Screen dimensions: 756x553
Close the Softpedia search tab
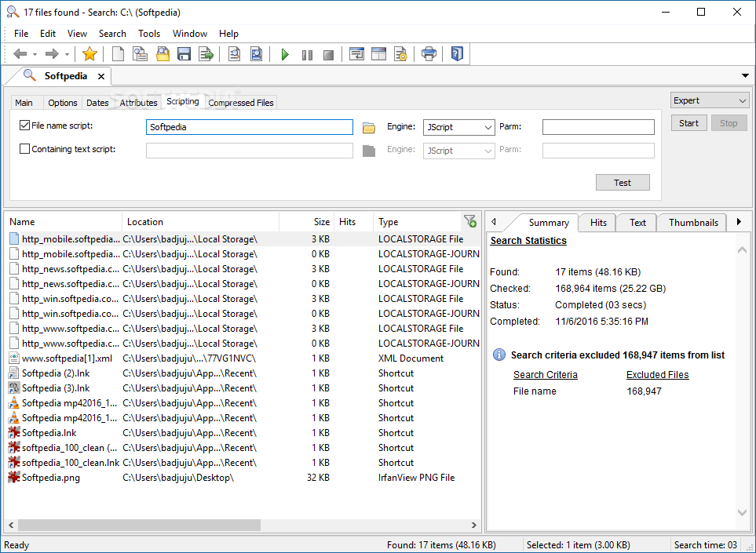pyautogui.click(x=101, y=76)
